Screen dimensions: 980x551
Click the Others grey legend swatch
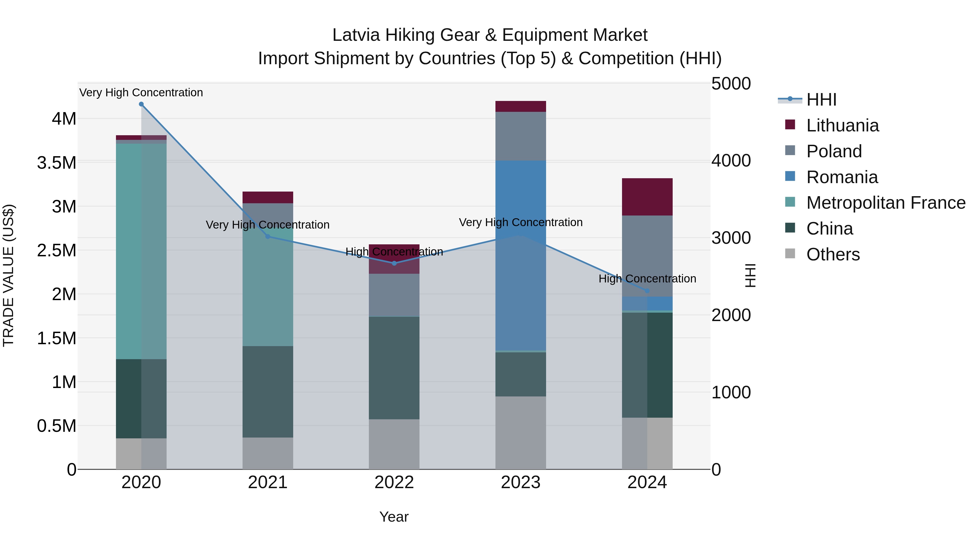click(x=790, y=253)
